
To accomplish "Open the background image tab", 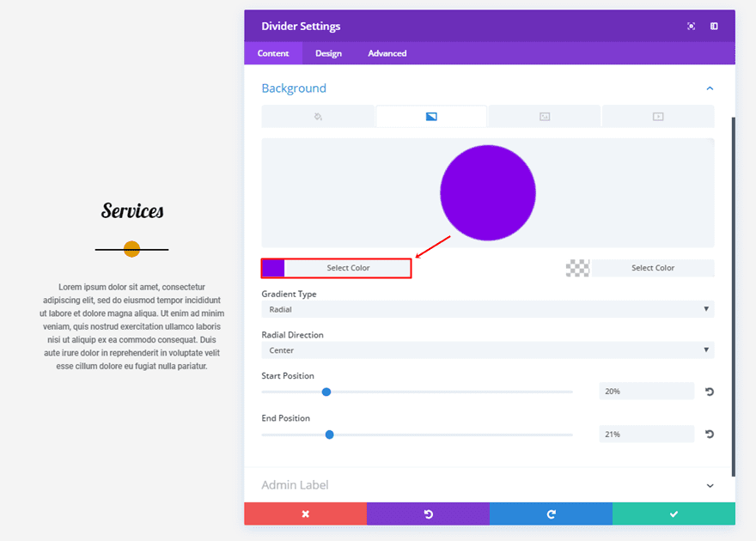I will click(545, 117).
